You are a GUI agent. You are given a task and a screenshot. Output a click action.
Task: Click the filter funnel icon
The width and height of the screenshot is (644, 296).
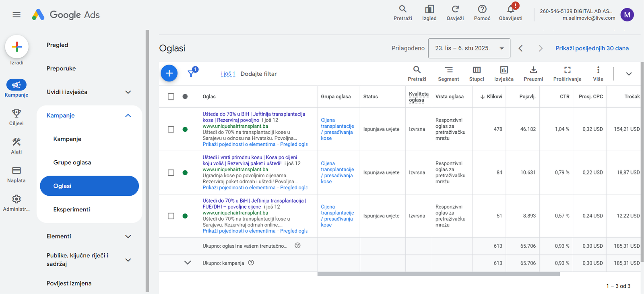click(x=192, y=73)
